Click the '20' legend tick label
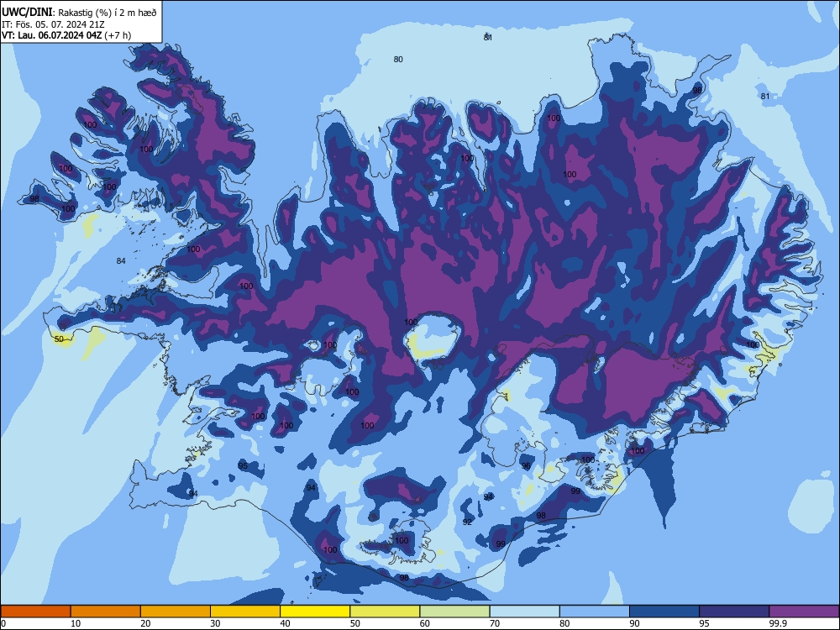Viewport: 840px width, 630px height. tap(145, 623)
